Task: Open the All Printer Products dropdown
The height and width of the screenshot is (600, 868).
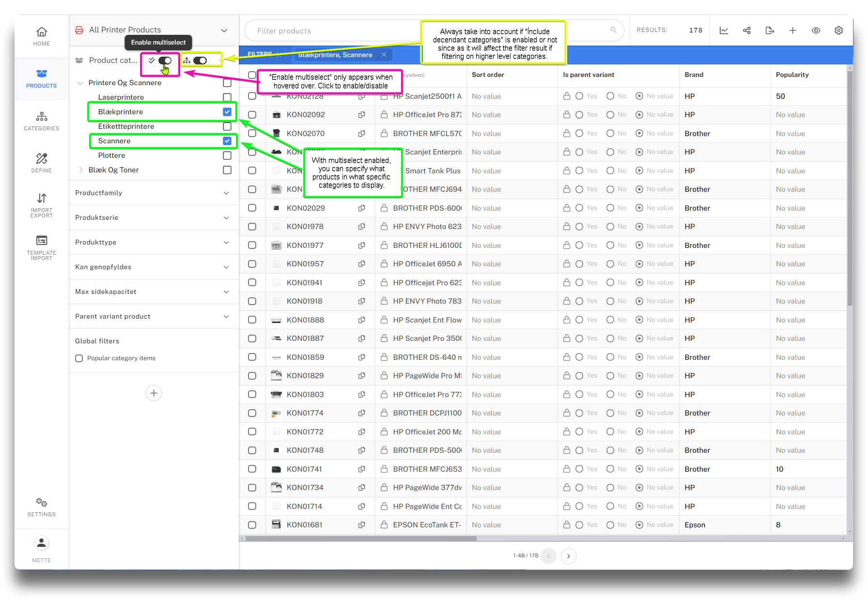Action: tap(224, 30)
